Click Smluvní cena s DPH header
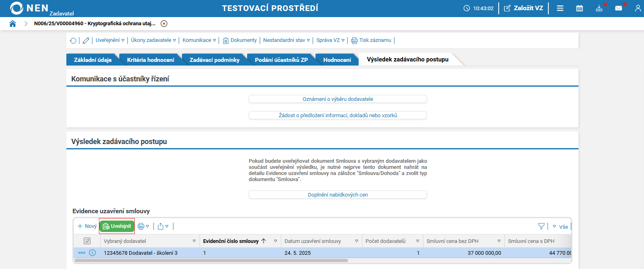The image size is (644, 269). pos(531,241)
